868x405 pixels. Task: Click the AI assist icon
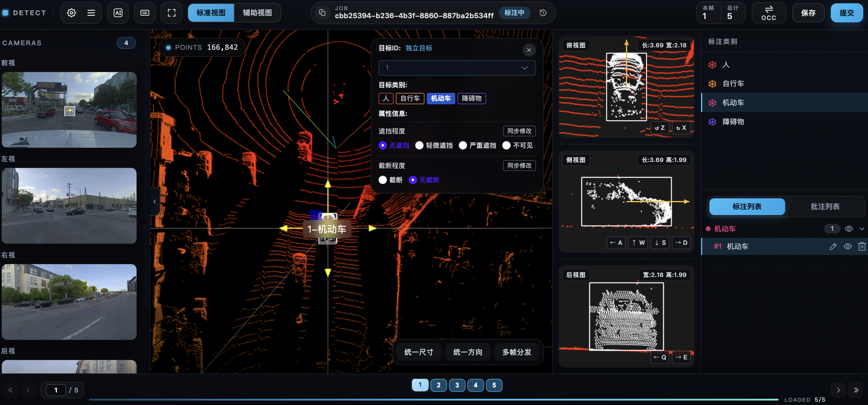(118, 13)
